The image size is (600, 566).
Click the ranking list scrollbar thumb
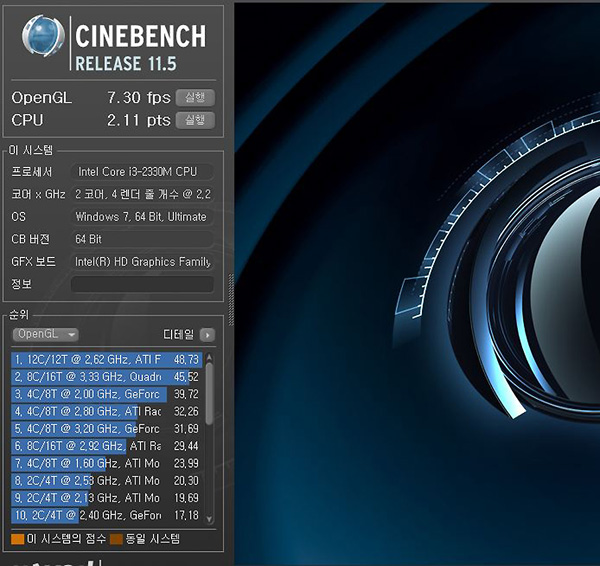(209, 393)
